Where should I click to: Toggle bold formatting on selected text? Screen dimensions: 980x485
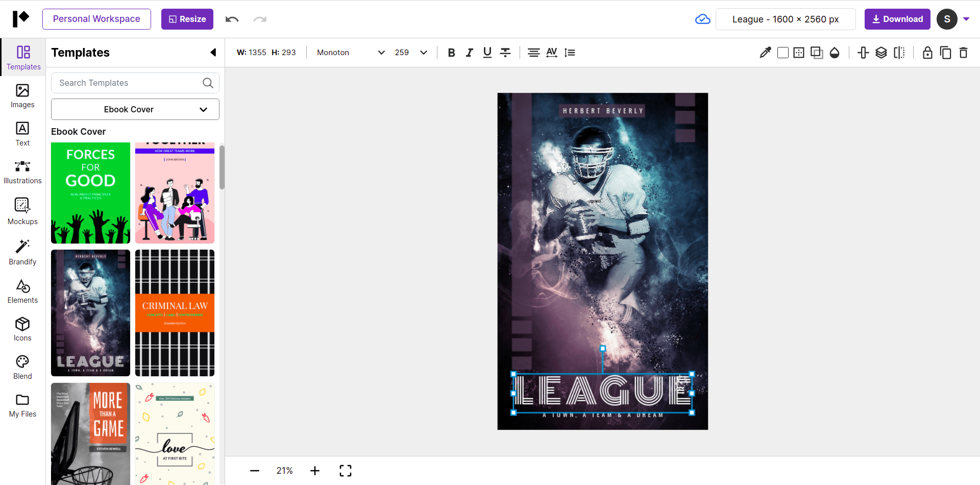point(451,52)
